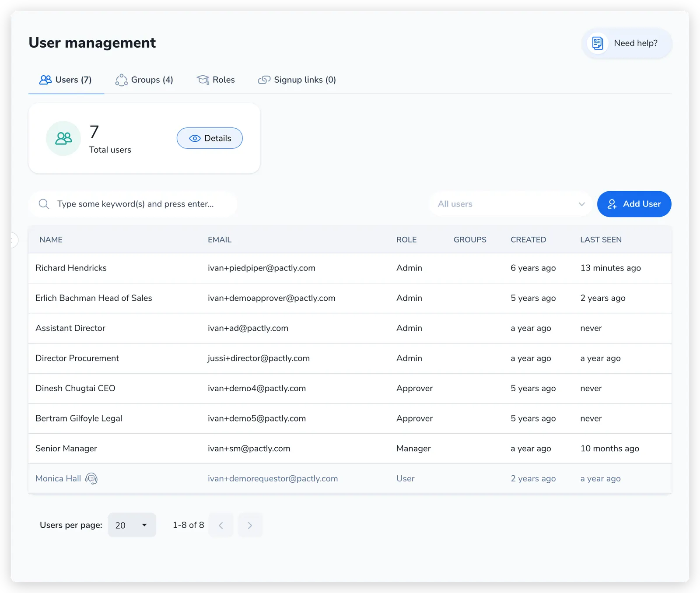The image size is (700, 593).
Task: Click the 13 minutes ago last seen value
Action: 611,268
